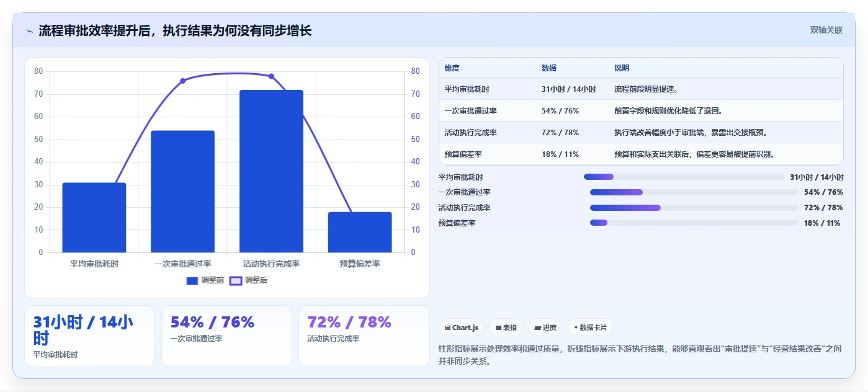The width and height of the screenshot is (868, 392).
Task: Click the 平均审批耗时 bar in chart
Action: [x=94, y=217]
